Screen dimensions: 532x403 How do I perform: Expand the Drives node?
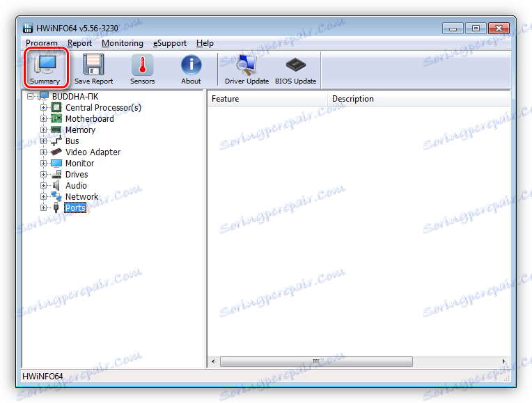tap(43, 175)
